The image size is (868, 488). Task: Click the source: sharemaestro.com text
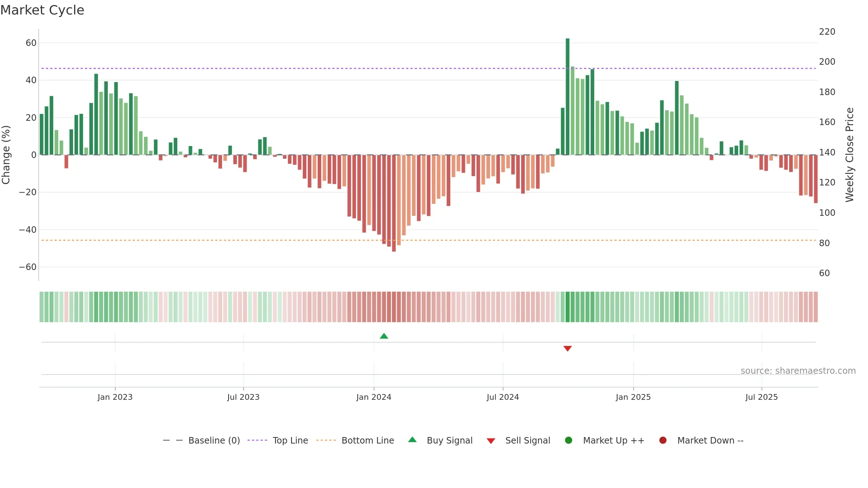pyautogui.click(x=798, y=371)
